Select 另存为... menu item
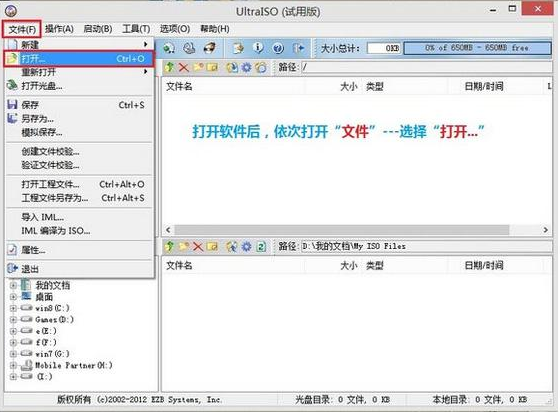 tap(79, 119)
